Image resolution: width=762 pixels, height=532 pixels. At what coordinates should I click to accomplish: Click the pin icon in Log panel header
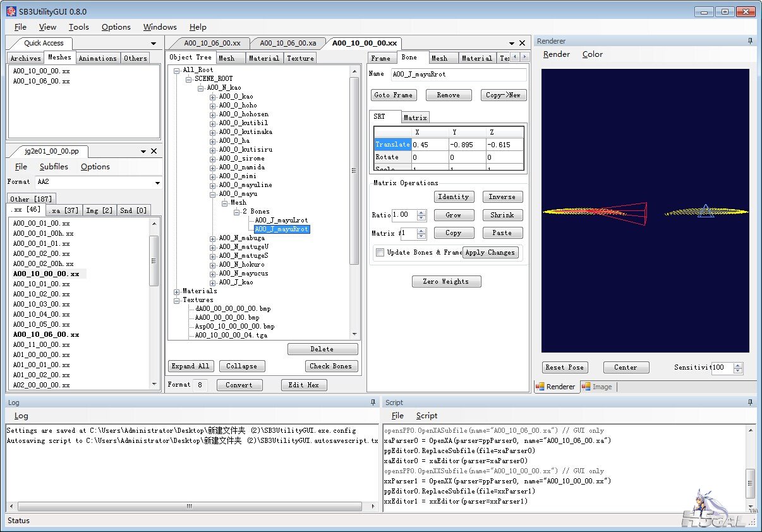(373, 402)
